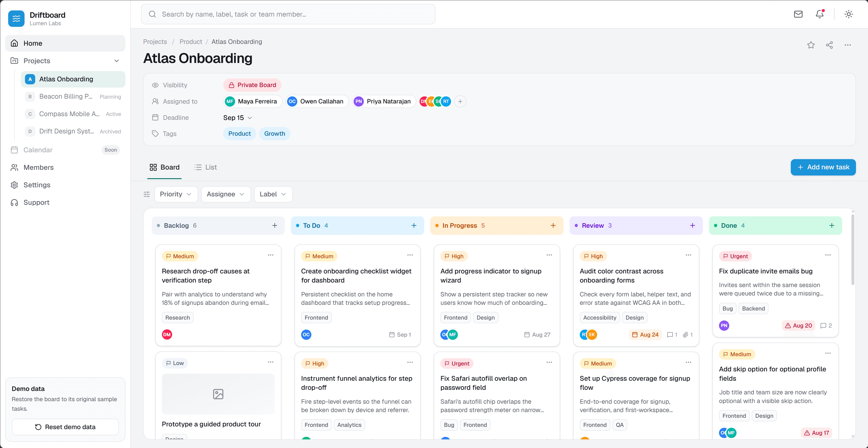Open Members page in sidebar
Image resolution: width=868 pixels, height=448 pixels.
pyautogui.click(x=65, y=167)
